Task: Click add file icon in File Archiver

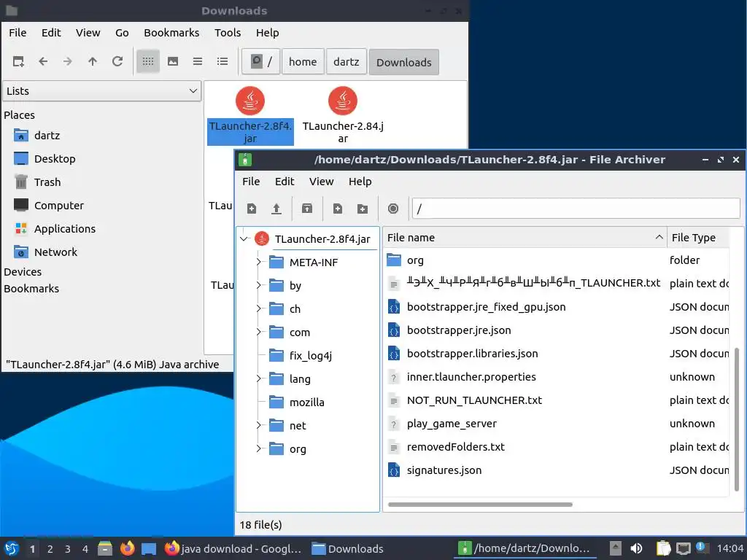Action: [x=338, y=209]
